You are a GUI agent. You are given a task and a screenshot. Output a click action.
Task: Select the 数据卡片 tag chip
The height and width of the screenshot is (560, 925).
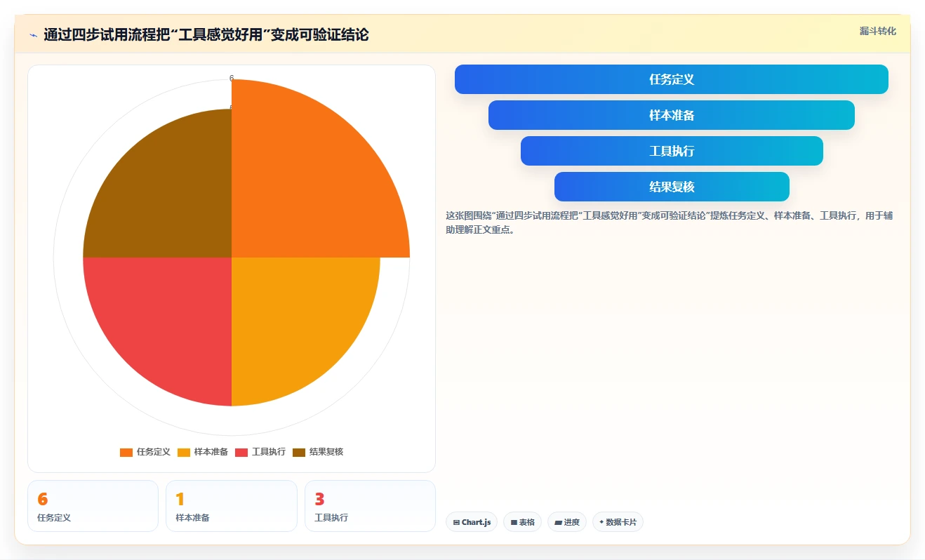tap(618, 522)
